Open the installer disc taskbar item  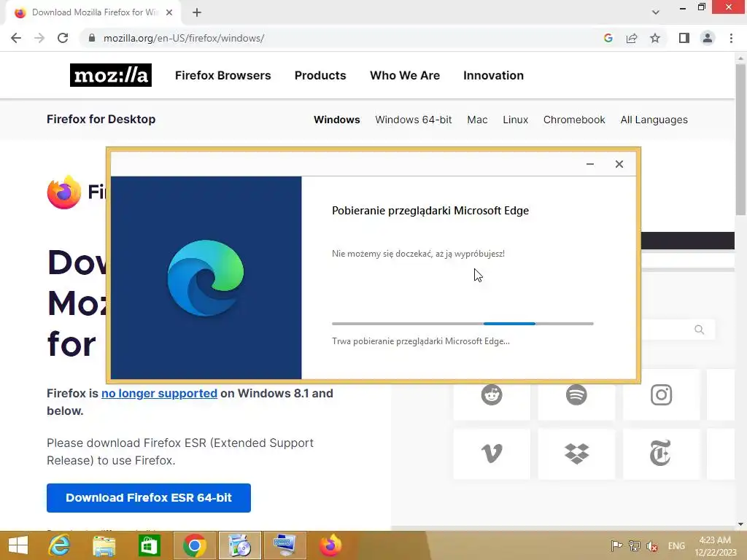(239, 545)
